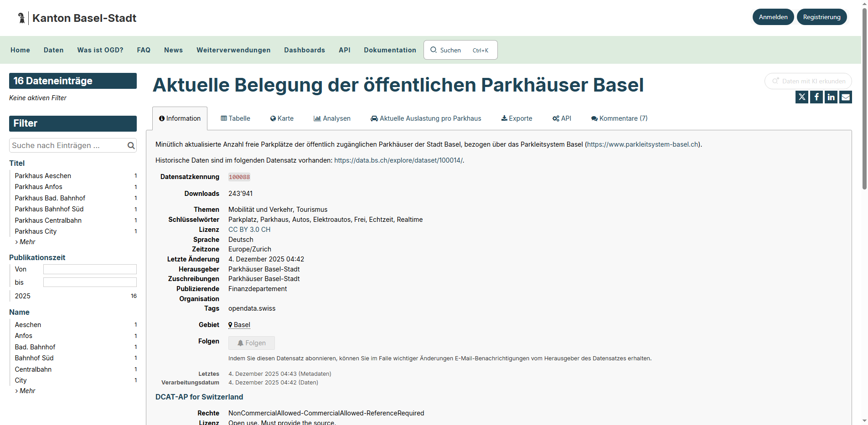Share dataset on LinkedIn
Viewport: 868px width, 425px height.
tap(831, 97)
